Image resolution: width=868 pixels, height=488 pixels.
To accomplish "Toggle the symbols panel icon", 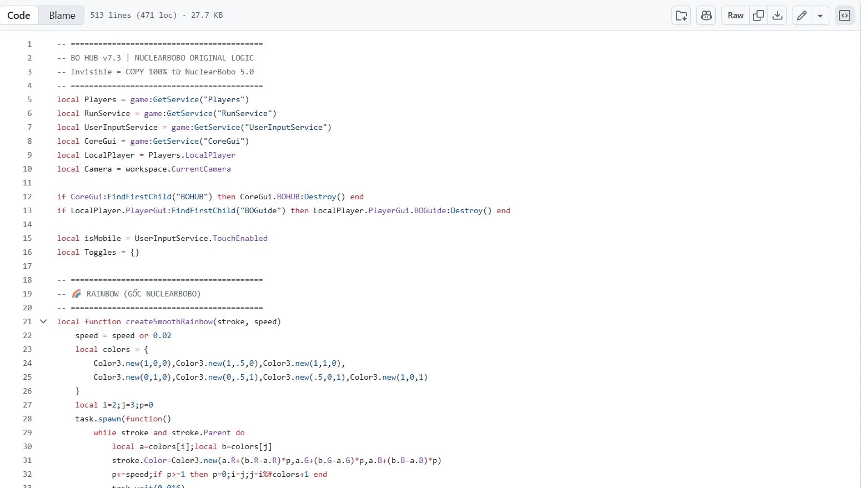I will (x=845, y=16).
